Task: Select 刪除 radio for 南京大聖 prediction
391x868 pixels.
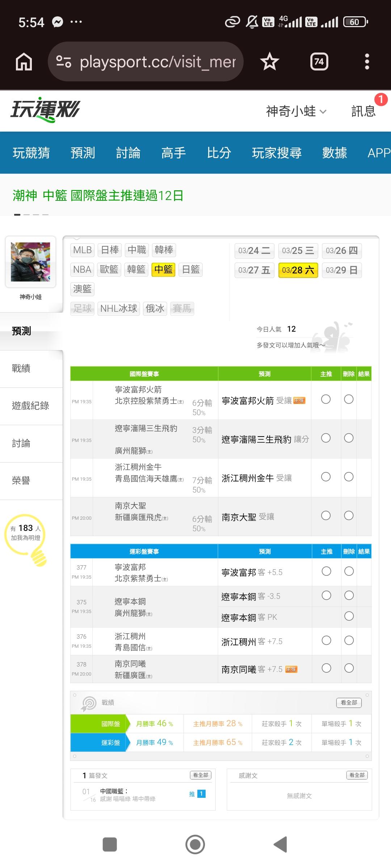Action: [x=349, y=515]
